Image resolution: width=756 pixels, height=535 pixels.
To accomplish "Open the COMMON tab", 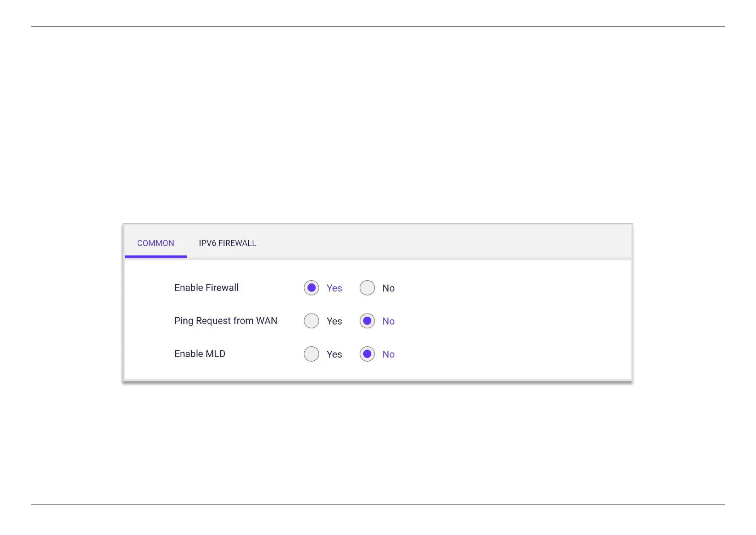I will (155, 243).
